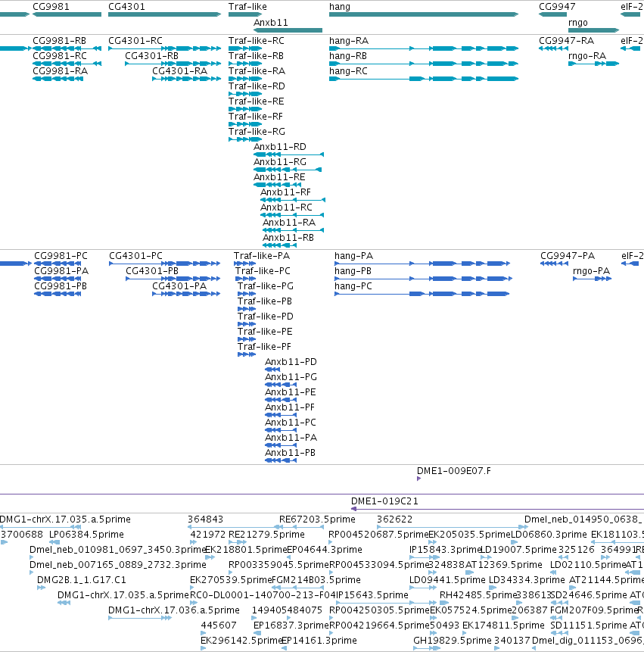Click protein Traf-like-PG
This screenshot has width=644, height=652.
(x=247, y=294)
